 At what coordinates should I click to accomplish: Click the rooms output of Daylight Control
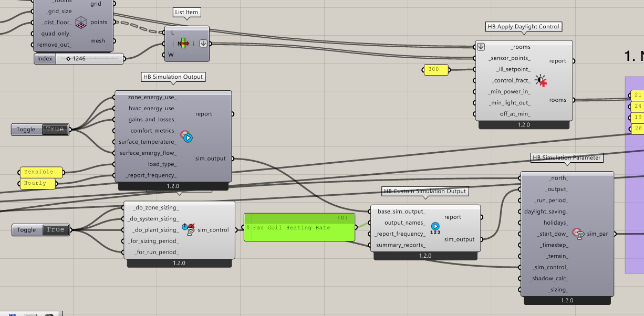point(558,100)
